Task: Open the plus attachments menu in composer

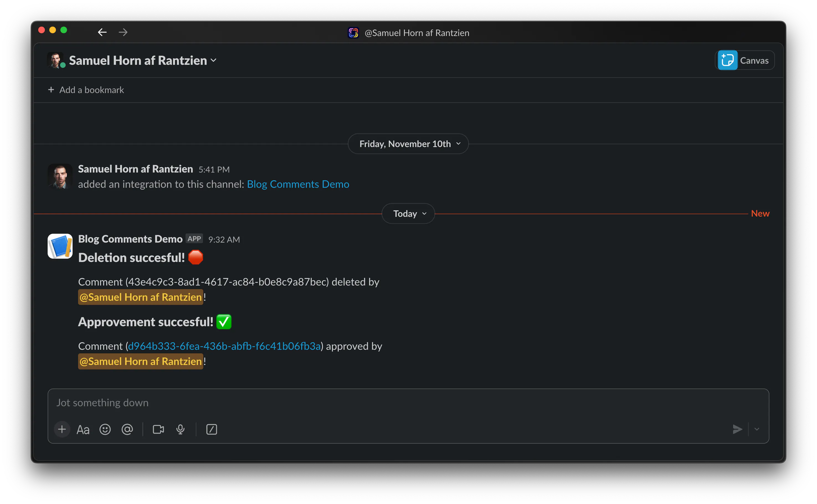Action: (x=62, y=429)
